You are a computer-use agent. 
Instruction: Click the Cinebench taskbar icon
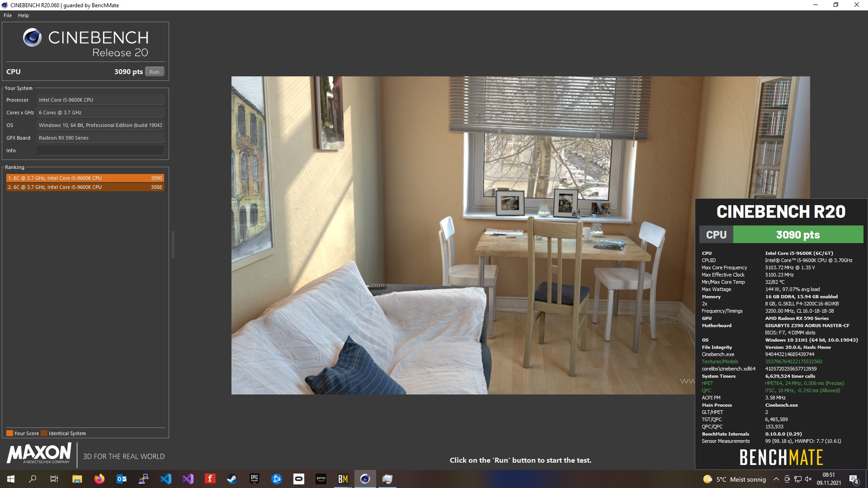[365, 479]
